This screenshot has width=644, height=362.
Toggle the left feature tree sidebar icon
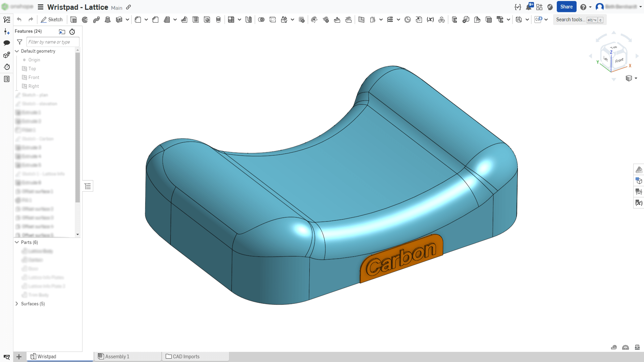point(7,20)
